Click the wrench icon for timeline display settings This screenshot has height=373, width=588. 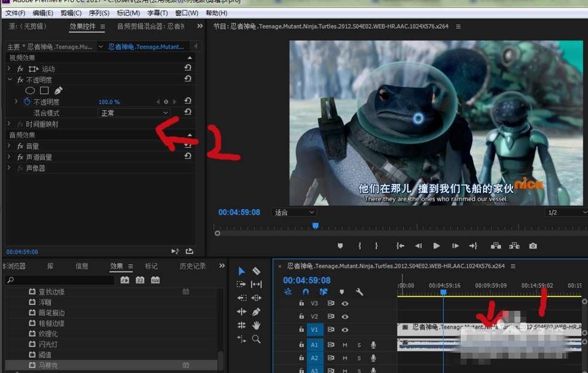coord(359,292)
